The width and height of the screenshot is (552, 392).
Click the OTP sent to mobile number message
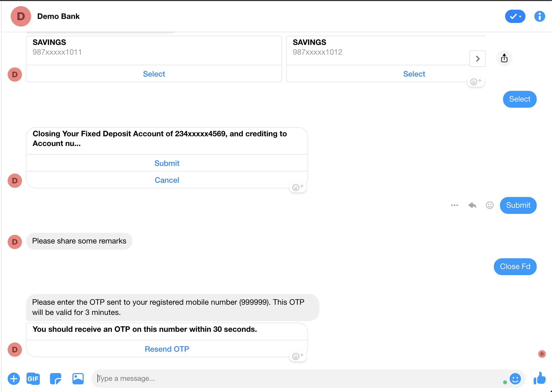point(172,307)
